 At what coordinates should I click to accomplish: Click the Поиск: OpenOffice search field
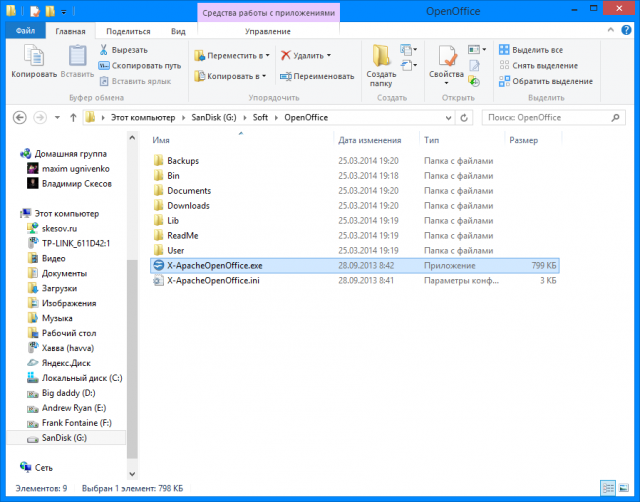pos(553,118)
